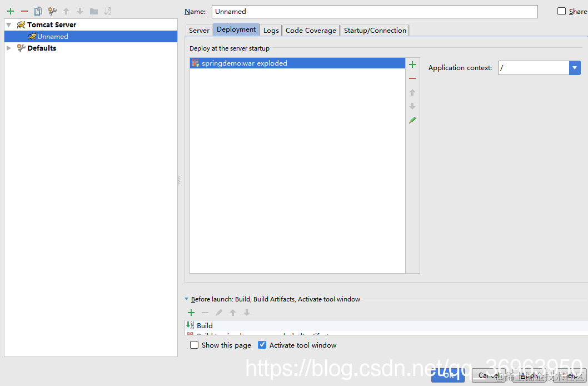Click the Defaults wrench icon in tree

(21, 48)
